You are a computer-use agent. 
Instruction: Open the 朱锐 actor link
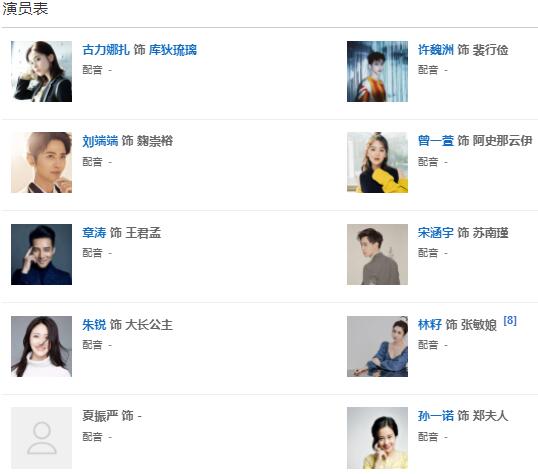click(x=94, y=325)
